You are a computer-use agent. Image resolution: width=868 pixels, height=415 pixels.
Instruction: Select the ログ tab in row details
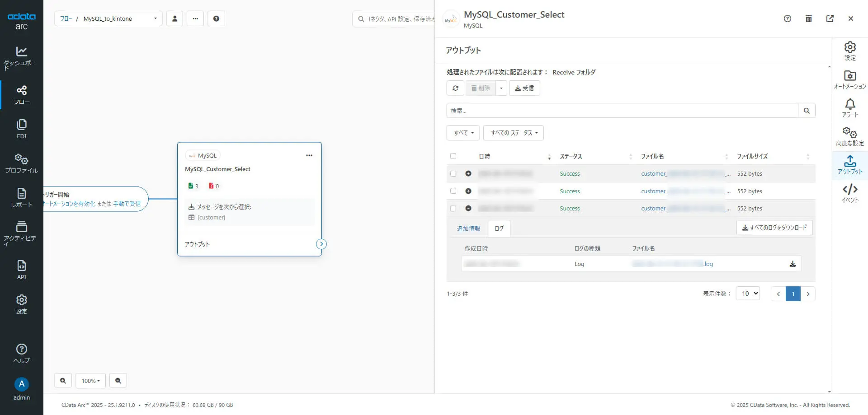(499, 228)
